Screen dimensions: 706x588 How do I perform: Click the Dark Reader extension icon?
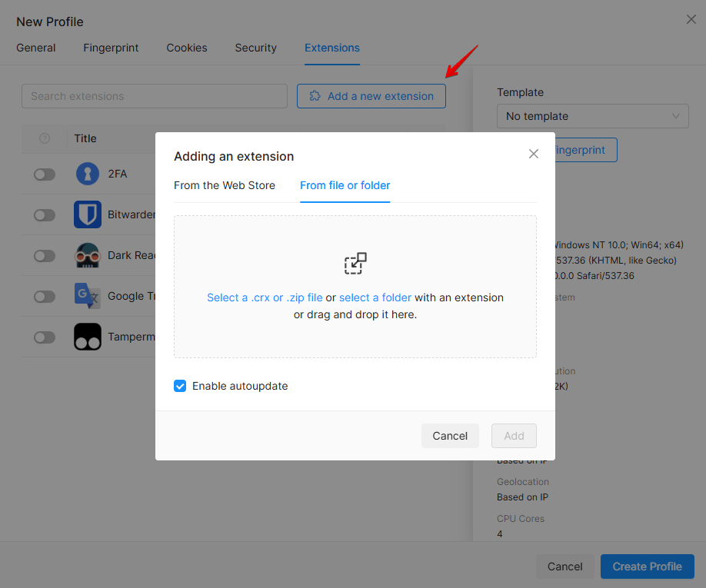click(x=88, y=255)
